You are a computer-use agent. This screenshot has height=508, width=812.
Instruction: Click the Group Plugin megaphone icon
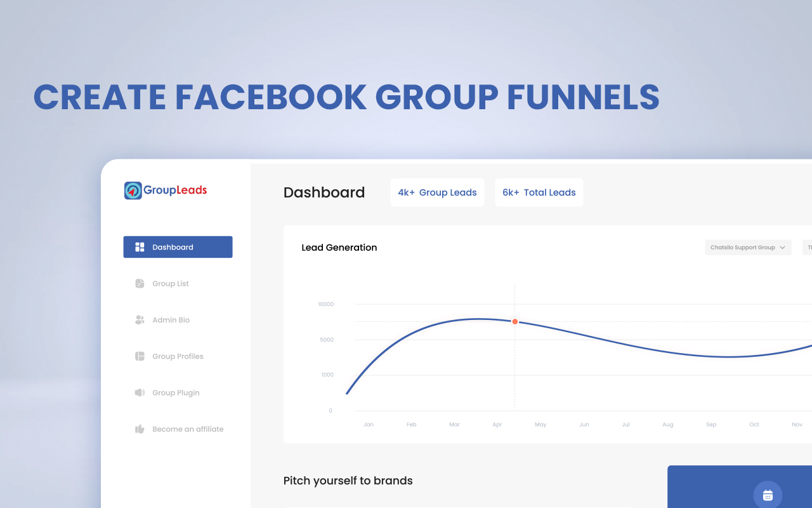pyautogui.click(x=139, y=392)
